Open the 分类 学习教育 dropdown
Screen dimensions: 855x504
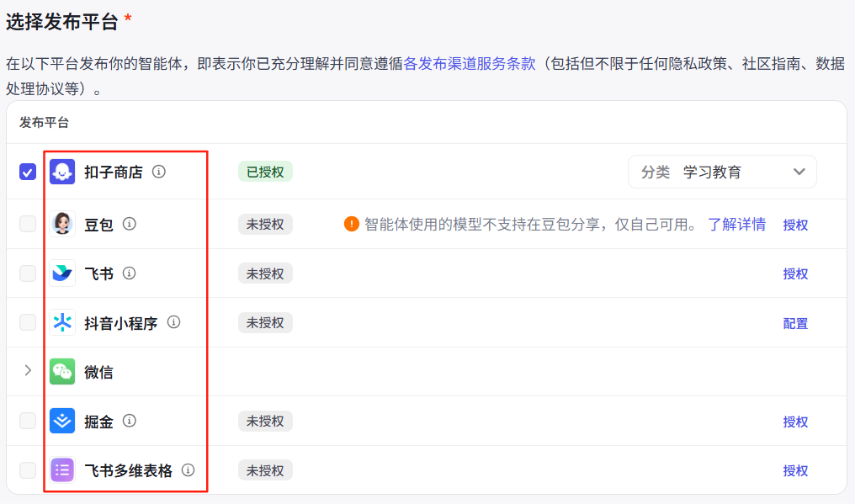point(722,172)
